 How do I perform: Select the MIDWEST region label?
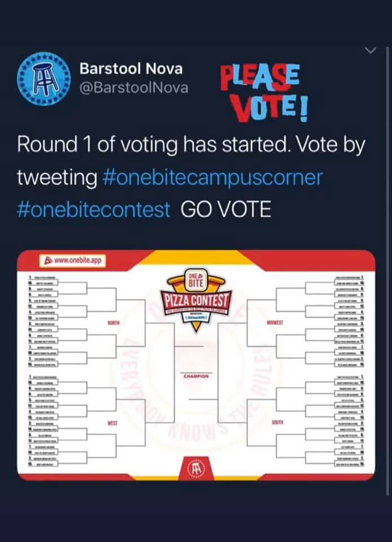pyautogui.click(x=275, y=322)
